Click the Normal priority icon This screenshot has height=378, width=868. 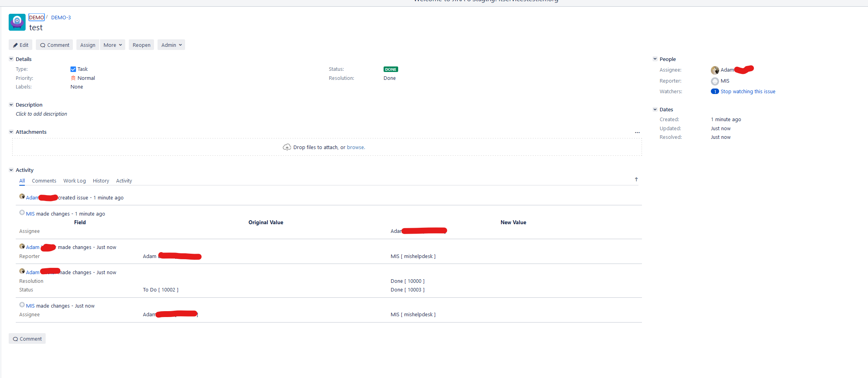click(73, 78)
